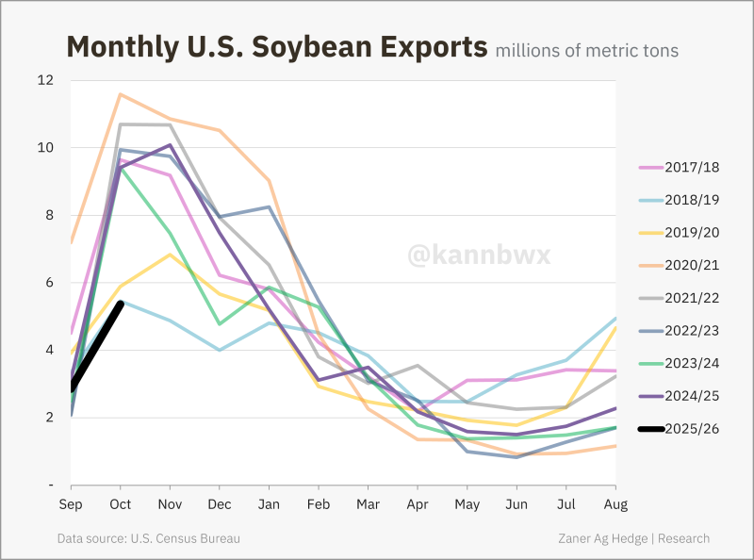
Task: Select the 2023/24 legend entry
Action: (x=693, y=363)
